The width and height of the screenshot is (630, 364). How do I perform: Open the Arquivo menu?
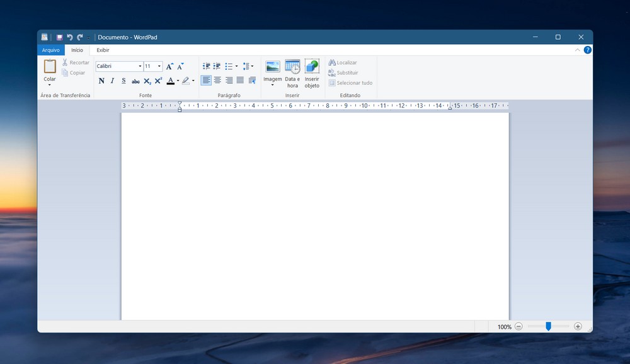pos(50,50)
